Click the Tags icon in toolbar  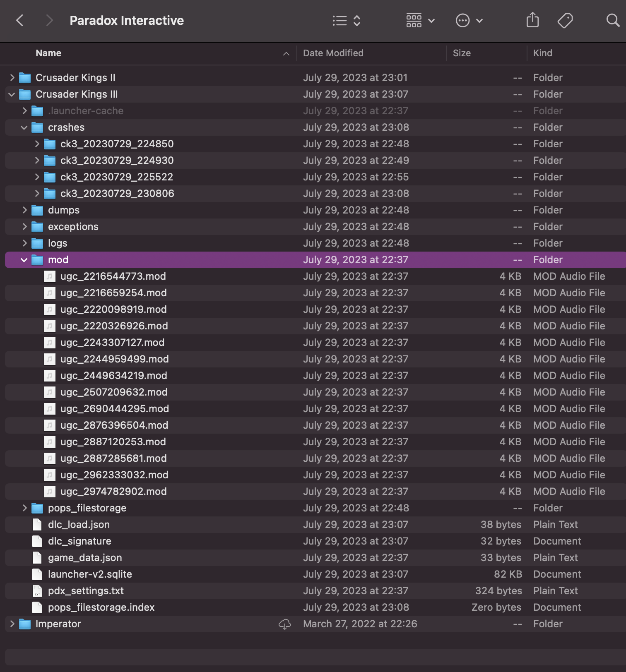(x=565, y=20)
